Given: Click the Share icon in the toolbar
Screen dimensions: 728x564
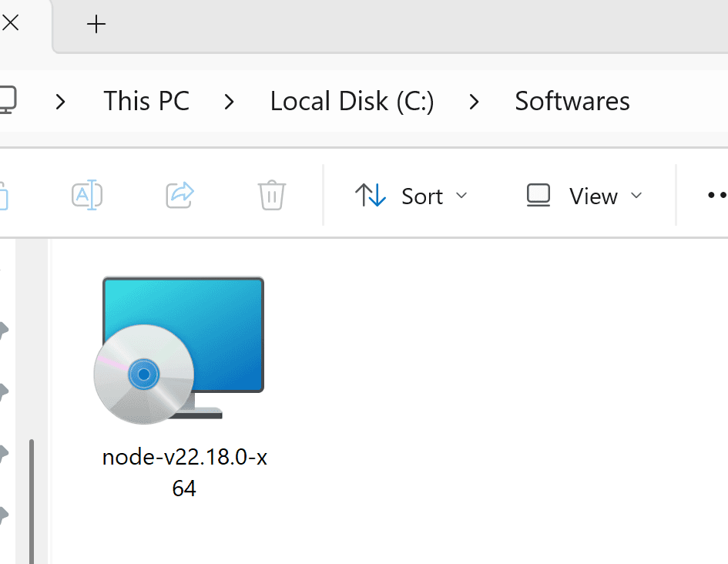Looking at the screenshot, I should coord(180,195).
